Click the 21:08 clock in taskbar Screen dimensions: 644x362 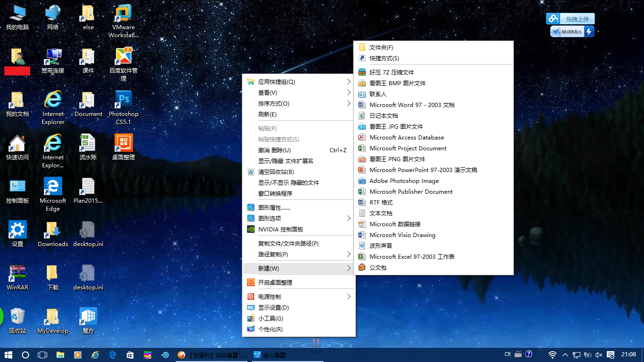click(x=628, y=354)
